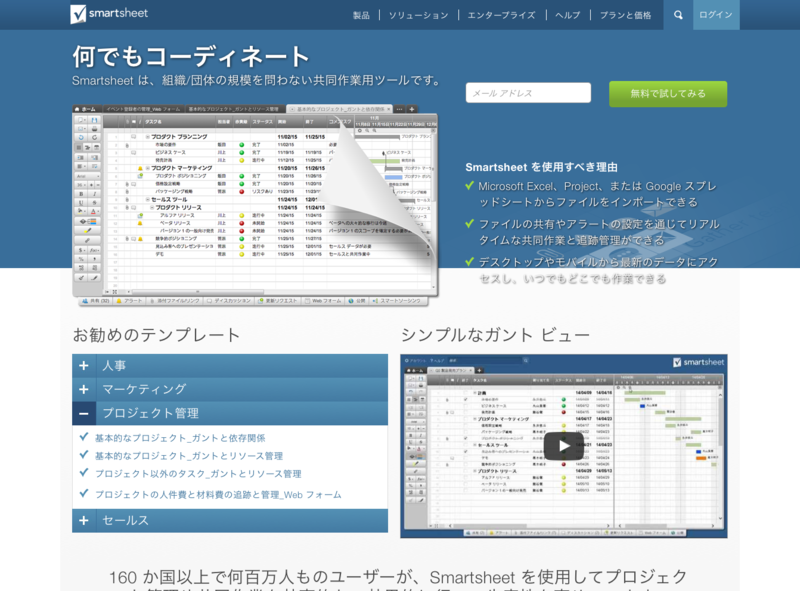Open the エンタープライズ menu
Image resolution: width=800 pixels, height=591 pixels.
(x=502, y=15)
